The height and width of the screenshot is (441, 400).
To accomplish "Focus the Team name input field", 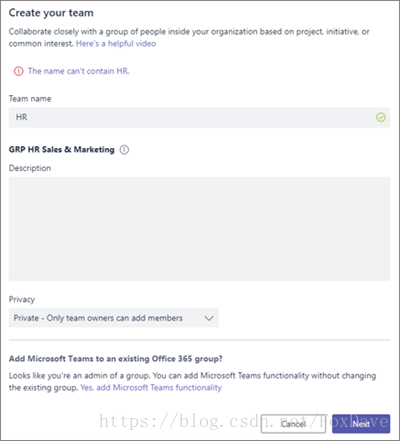I will (199, 117).
